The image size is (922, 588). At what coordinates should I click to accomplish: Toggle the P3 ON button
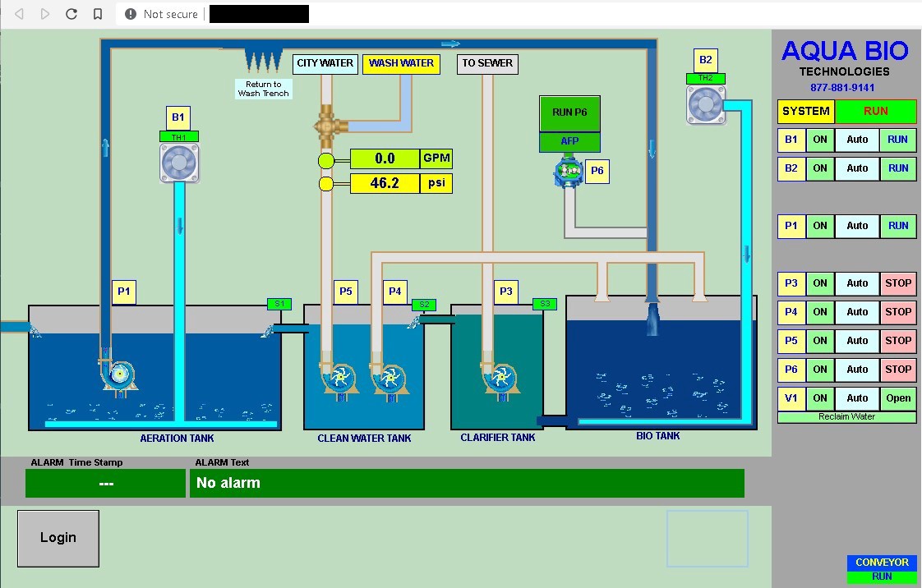click(820, 283)
